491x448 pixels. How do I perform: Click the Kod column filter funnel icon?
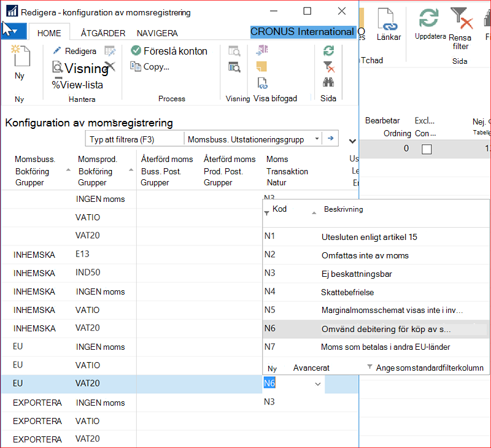point(266,213)
